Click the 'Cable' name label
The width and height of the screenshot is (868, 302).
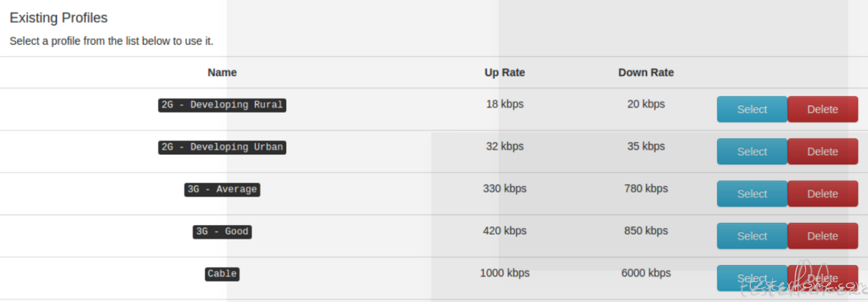[x=222, y=274]
